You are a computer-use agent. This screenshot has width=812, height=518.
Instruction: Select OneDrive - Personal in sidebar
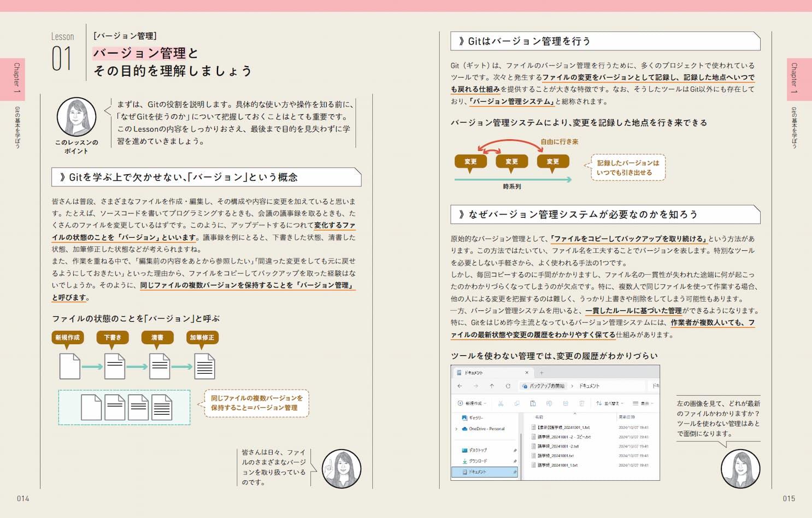pos(483,429)
